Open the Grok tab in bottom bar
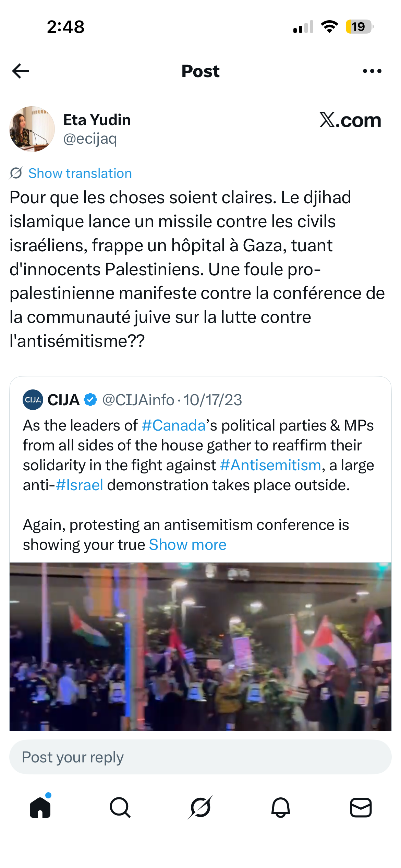 tap(200, 807)
